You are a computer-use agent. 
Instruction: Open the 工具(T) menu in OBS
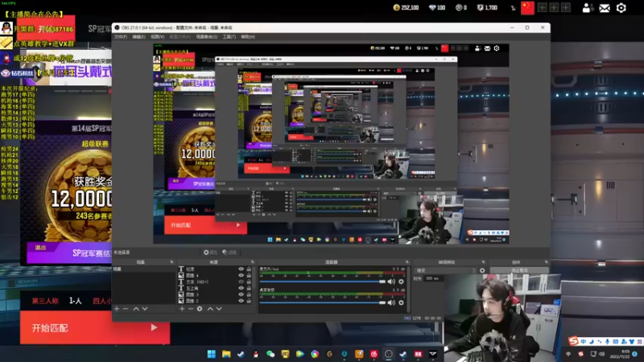[x=229, y=37]
